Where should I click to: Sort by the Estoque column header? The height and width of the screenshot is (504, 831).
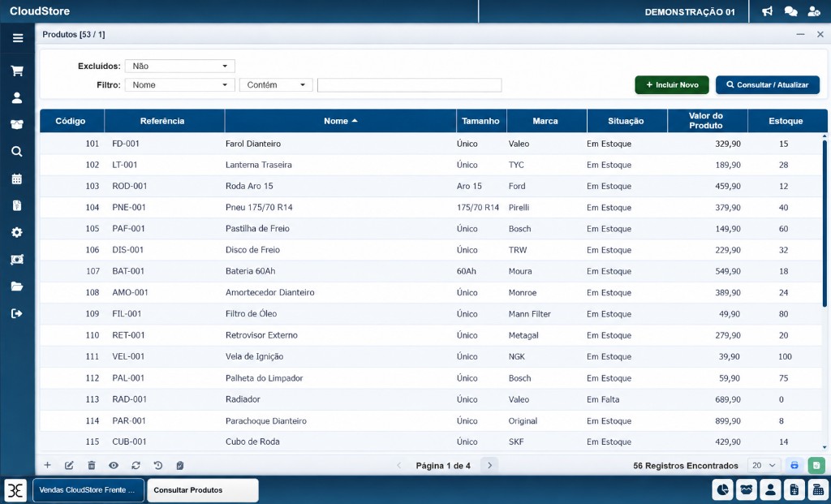click(786, 121)
